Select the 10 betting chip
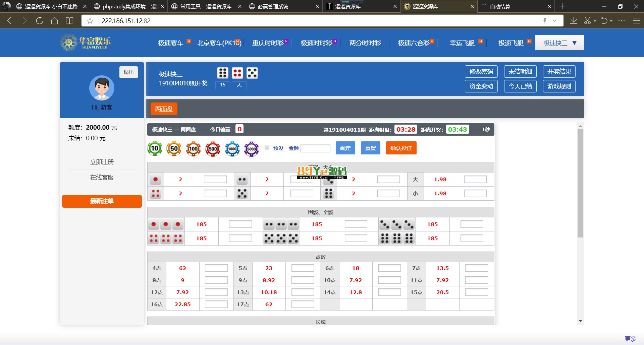 [x=155, y=148]
